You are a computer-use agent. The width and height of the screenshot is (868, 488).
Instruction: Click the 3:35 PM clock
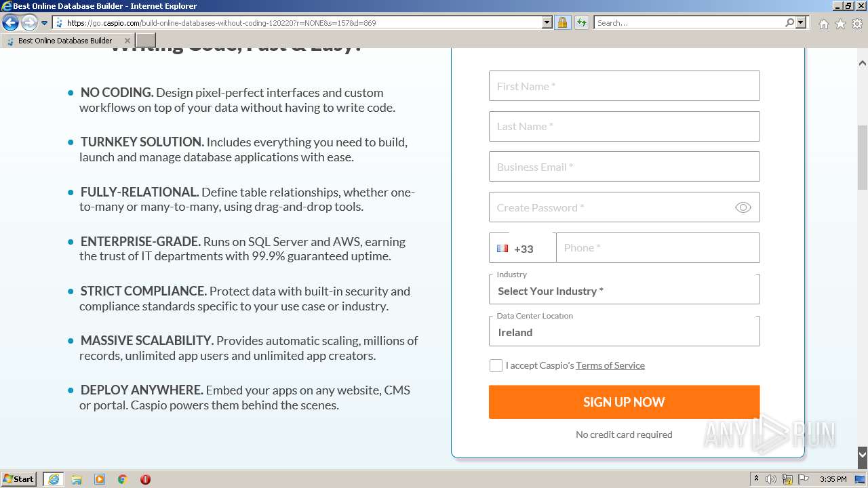click(x=833, y=479)
